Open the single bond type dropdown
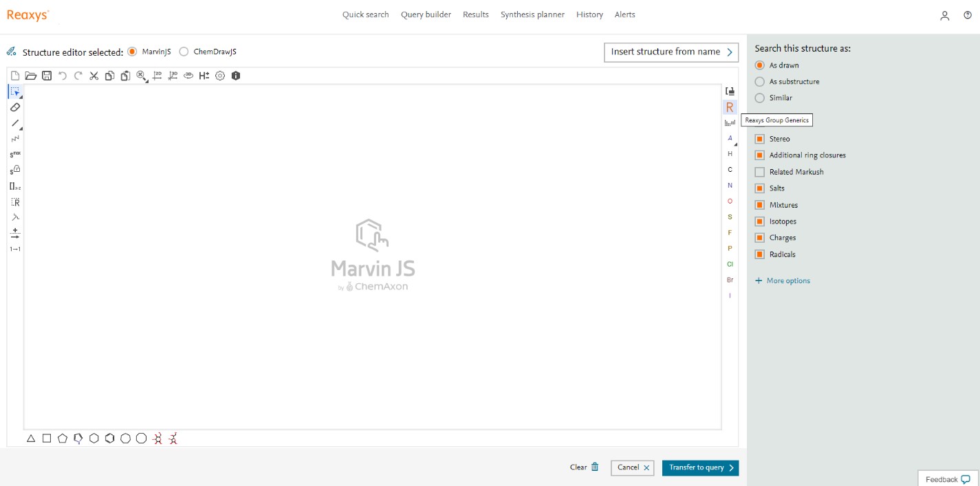 tap(21, 129)
